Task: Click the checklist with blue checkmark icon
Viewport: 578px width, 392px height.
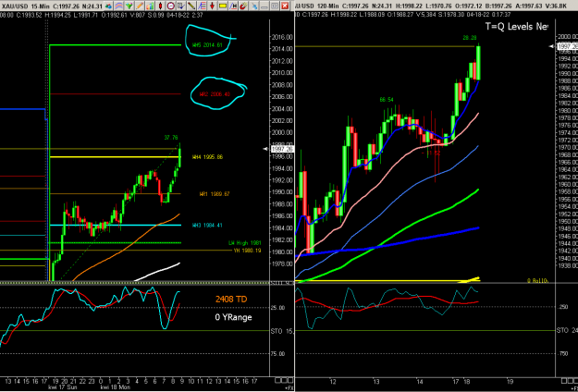Action: pos(181,6)
